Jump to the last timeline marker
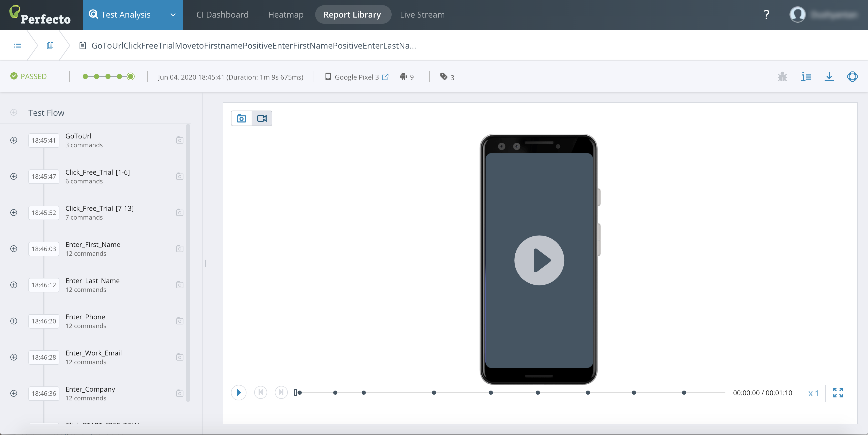 click(x=684, y=393)
